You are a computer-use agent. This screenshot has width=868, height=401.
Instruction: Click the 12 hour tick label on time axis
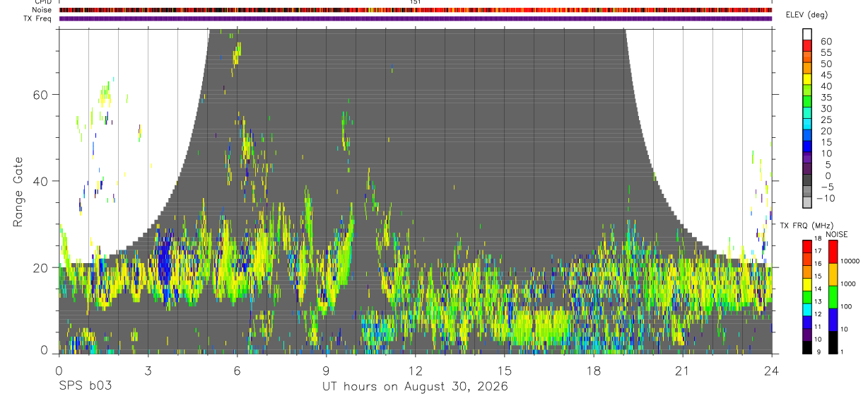pyautogui.click(x=415, y=370)
